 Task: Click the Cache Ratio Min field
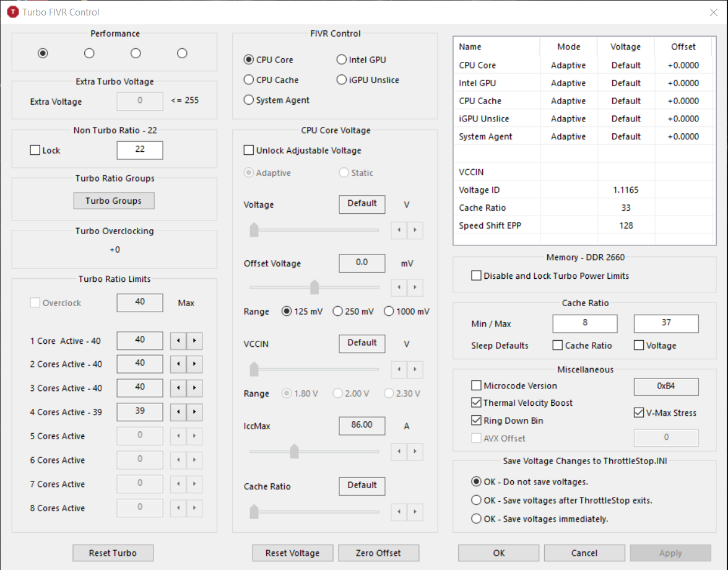pos(585,323)
